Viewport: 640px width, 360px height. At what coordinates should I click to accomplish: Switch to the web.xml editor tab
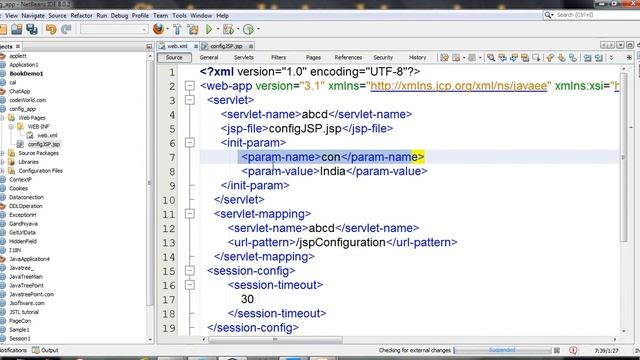pos(177,46)
